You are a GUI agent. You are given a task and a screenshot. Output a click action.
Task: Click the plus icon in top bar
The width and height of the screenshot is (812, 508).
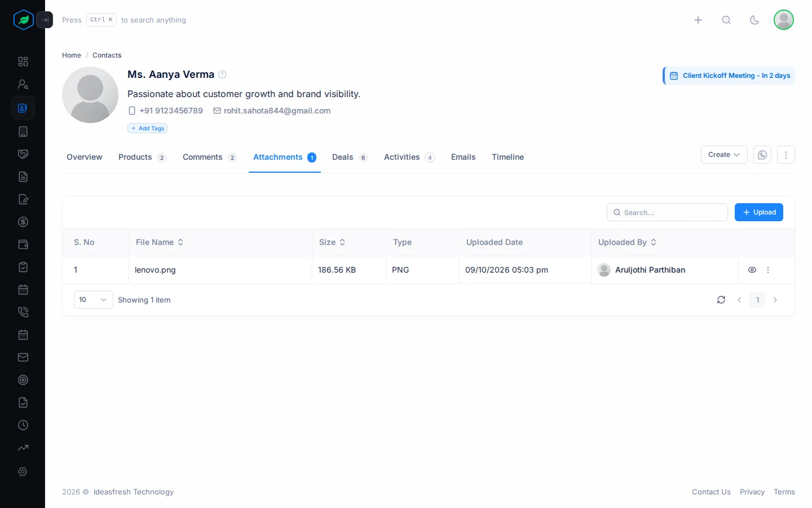698,20
